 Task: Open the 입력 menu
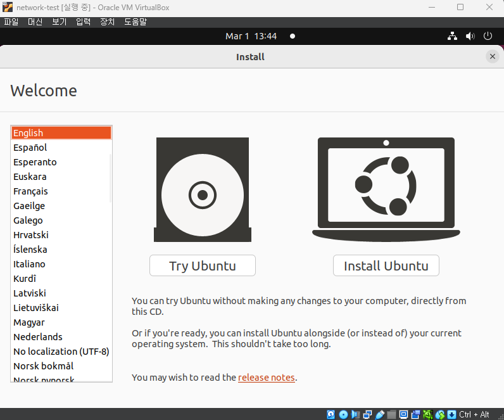tap(83, 22)
